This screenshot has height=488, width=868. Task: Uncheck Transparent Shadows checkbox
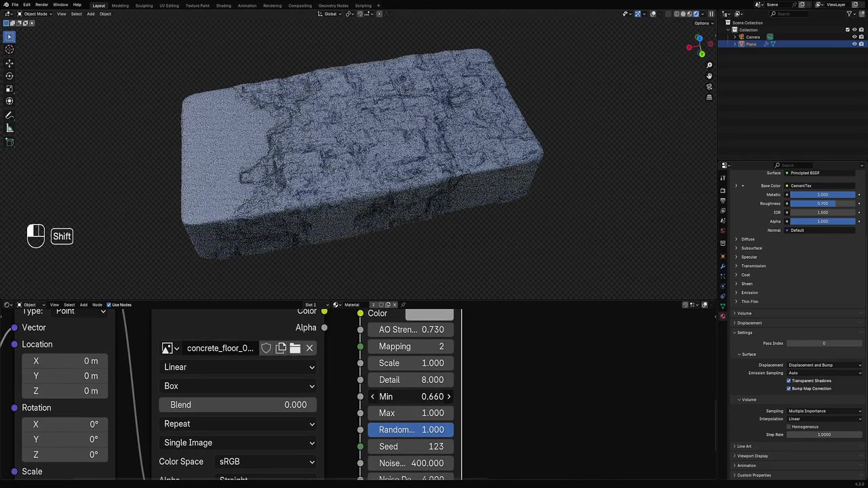tap(789, 381)
